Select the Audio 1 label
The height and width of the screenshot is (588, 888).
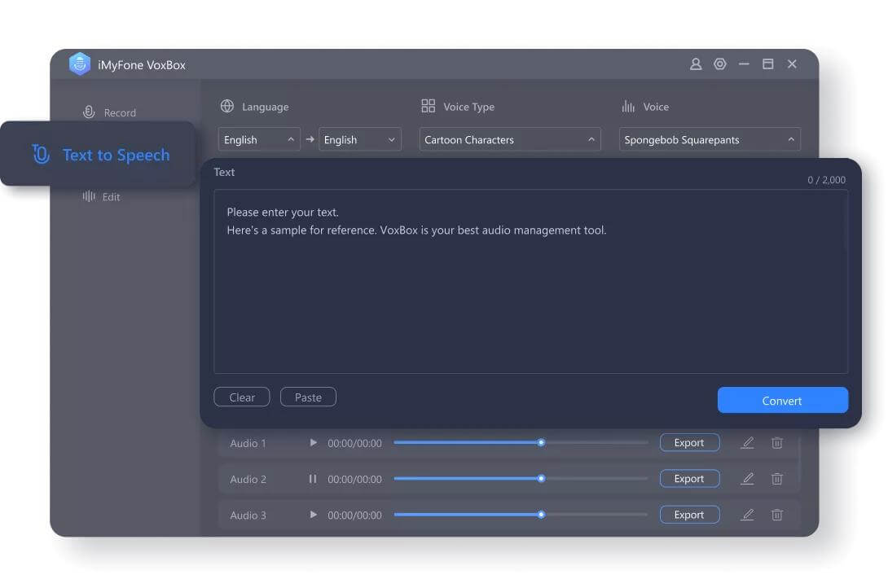coord(248,443)
